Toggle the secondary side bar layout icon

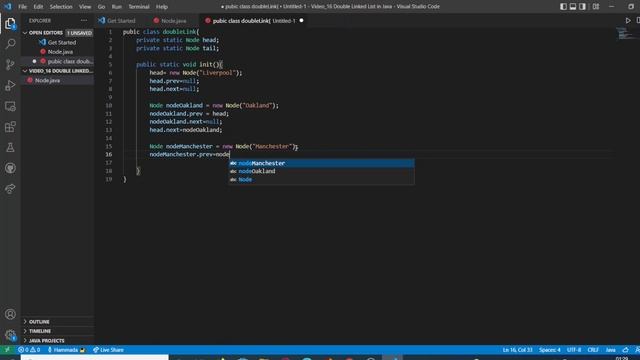point(582,7)
